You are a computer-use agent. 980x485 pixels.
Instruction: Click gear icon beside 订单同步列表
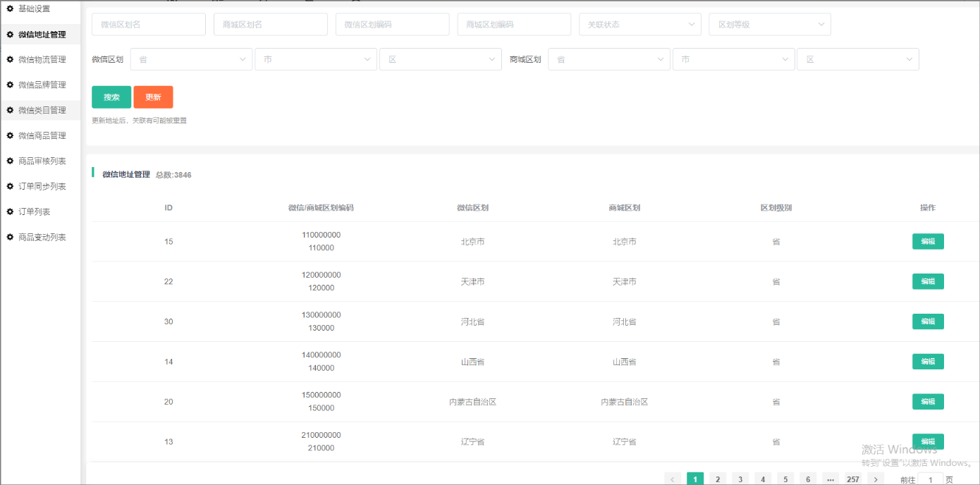(10, 186)
